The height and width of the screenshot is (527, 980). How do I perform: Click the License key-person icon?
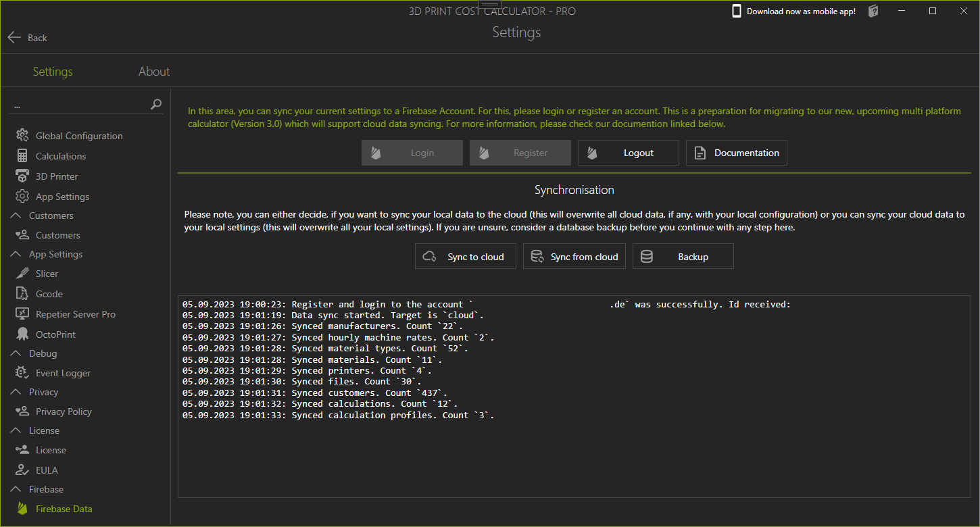coord(22,450)
